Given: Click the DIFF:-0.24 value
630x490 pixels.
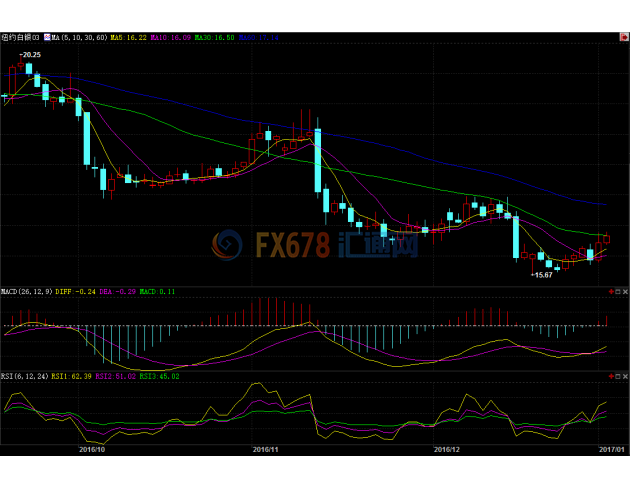Looking at the screenshot, I should pos(76,292).
